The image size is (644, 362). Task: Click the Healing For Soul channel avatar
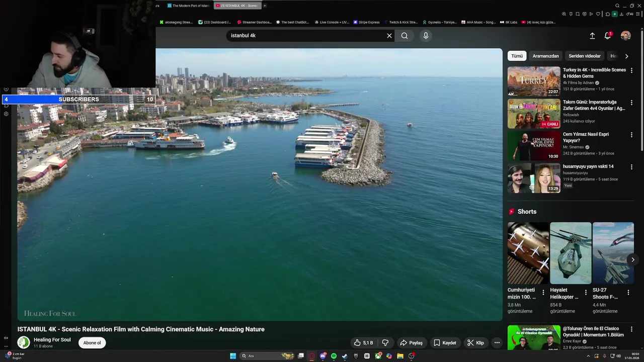pos(24,342)
